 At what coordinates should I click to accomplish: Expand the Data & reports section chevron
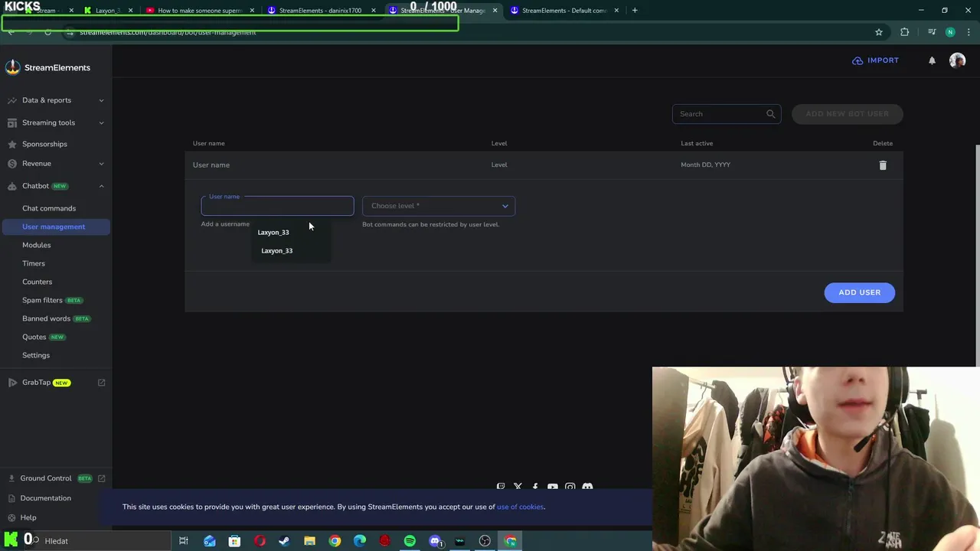(x=101, y=100)
